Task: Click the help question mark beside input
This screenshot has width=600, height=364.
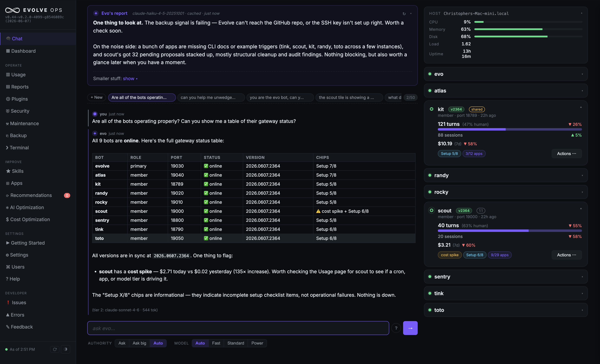Action: (396, 328)
